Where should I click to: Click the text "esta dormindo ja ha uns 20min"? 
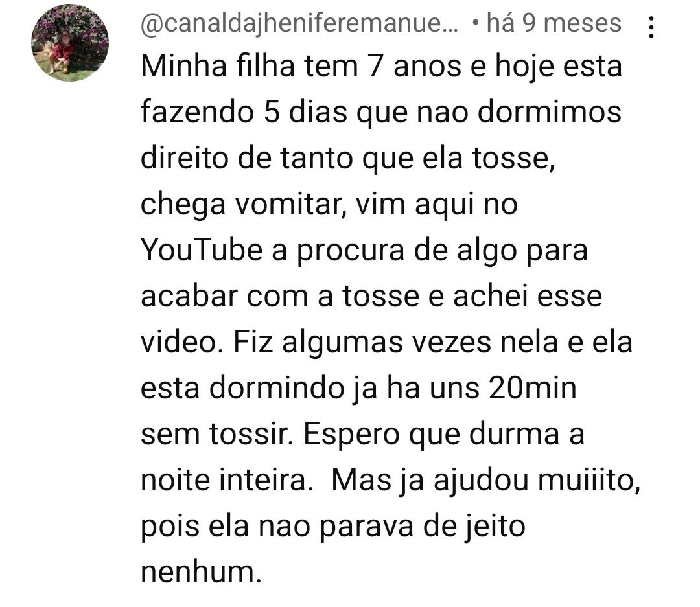358,389
